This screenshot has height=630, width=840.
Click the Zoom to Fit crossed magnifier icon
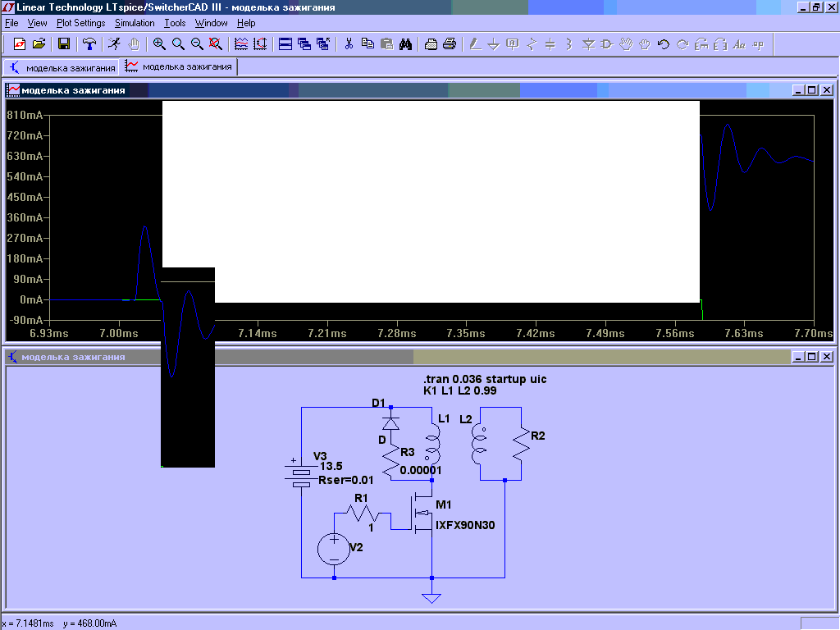[x=215, y=44]
